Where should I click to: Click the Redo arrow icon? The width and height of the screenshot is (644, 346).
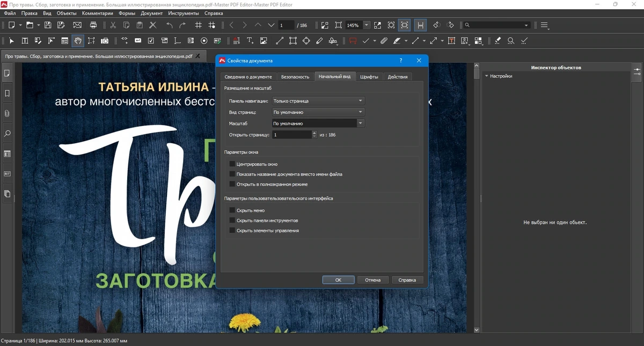(x=182, y=25)
